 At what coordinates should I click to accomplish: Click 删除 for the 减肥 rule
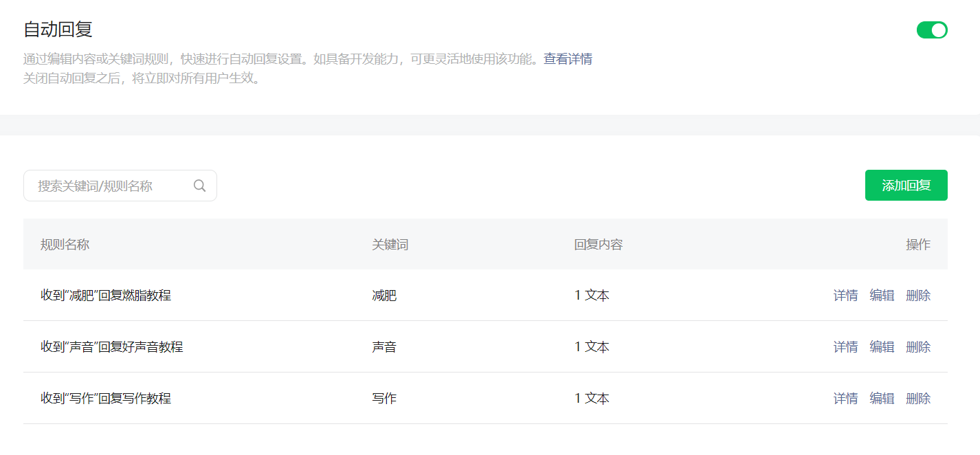coord(918,296)
